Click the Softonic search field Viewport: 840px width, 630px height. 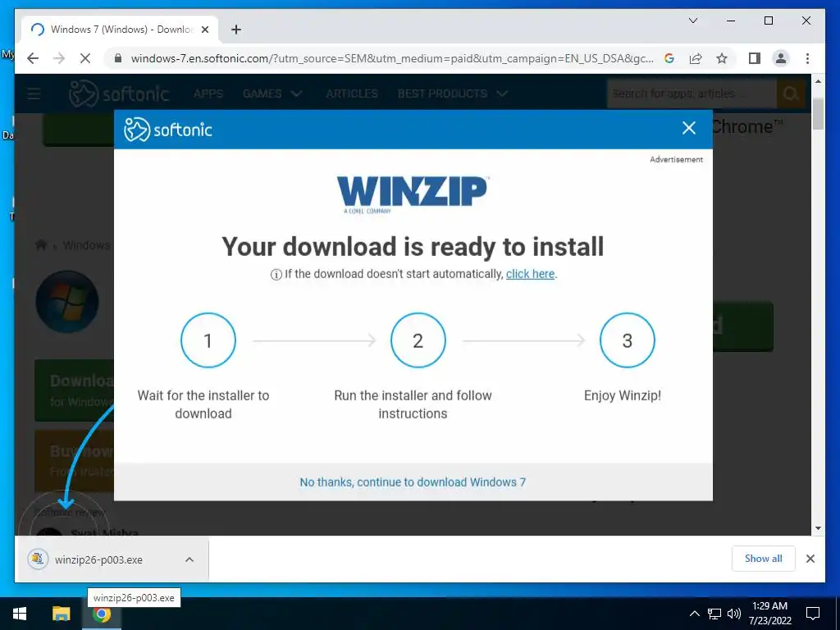coord(692,94)
